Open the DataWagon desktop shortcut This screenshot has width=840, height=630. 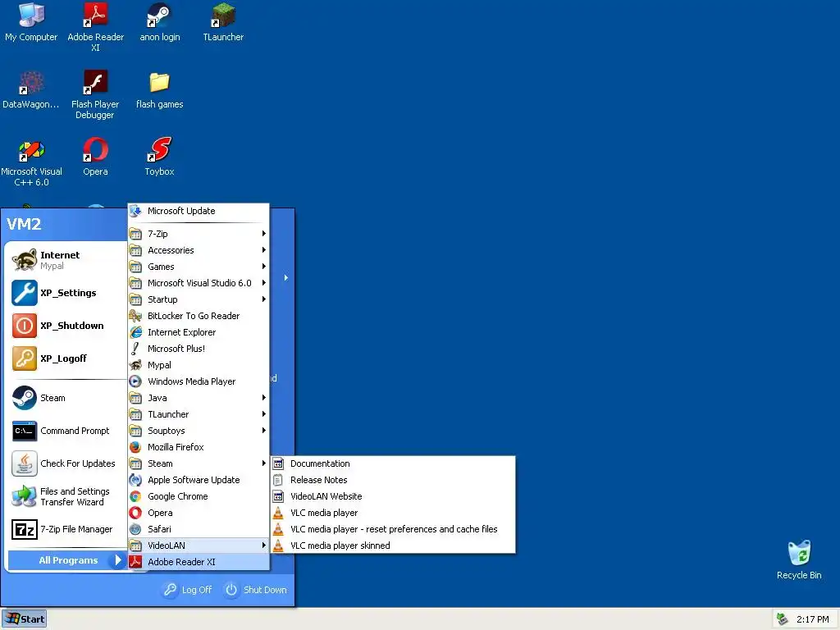pyautogui.click(x=31, y=89)
